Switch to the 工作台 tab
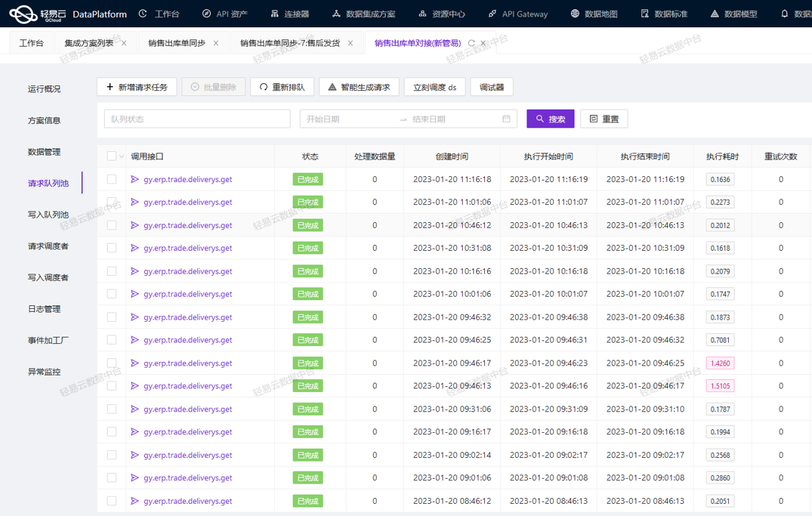Viewport: 812px width, 516px height. coord(32,42)
